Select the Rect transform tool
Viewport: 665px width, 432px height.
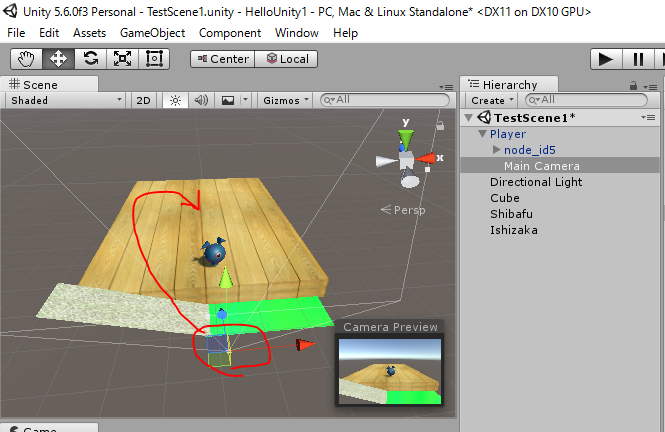pos(154,59)
